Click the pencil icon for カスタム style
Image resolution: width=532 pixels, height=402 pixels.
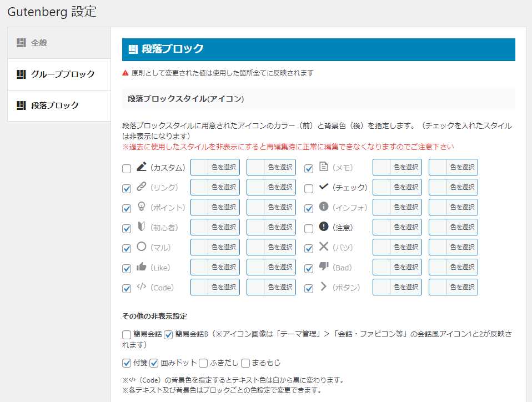click(142, 167)
